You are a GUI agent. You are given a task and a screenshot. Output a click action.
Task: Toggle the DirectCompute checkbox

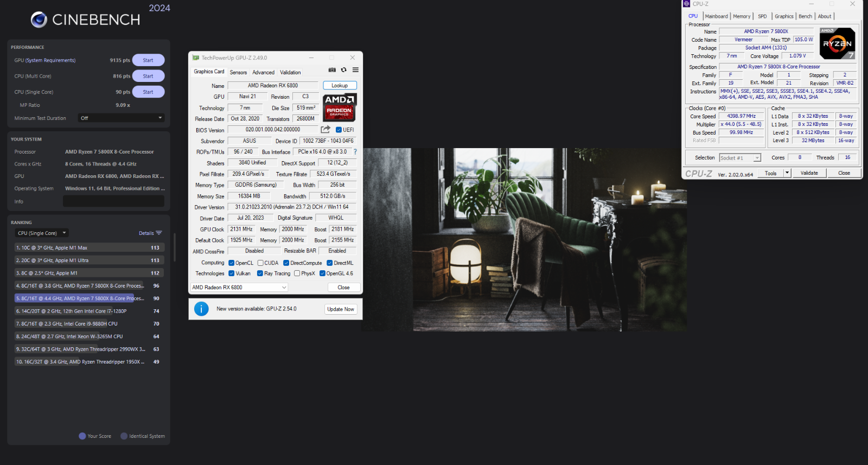pyautogui.click(x=286, y=263)
